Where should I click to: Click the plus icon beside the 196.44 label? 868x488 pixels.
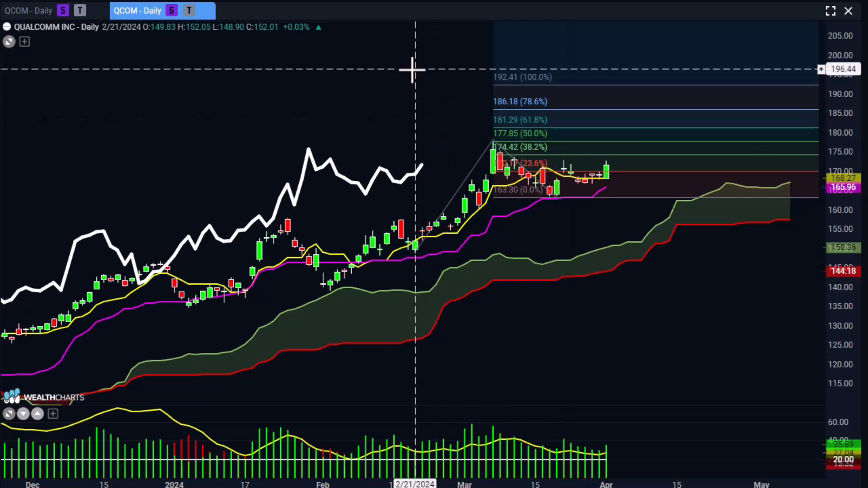coord(821,69)
